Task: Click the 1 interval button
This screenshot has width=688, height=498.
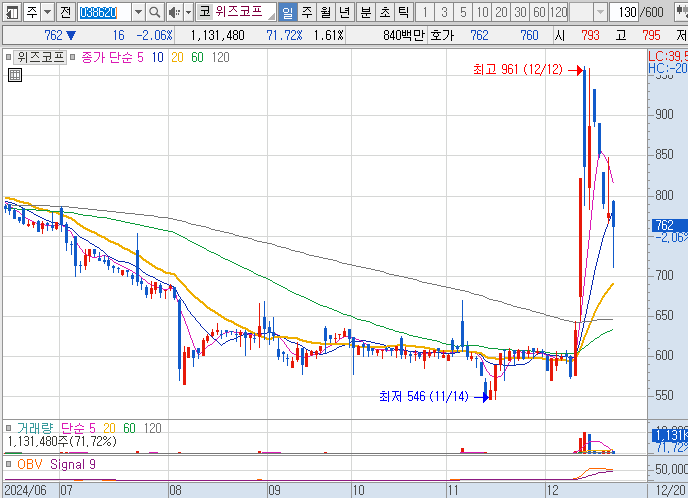Action: coord(425,12)
